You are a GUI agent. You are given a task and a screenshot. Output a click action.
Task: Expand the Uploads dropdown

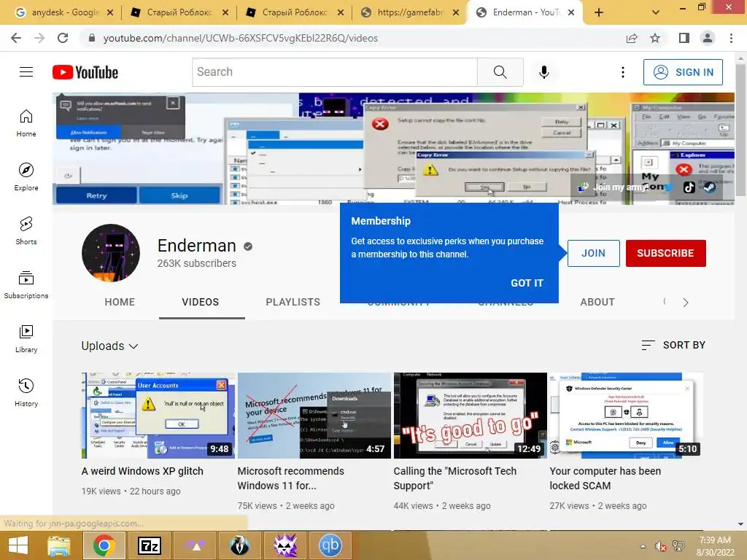[x=109, y=346]
